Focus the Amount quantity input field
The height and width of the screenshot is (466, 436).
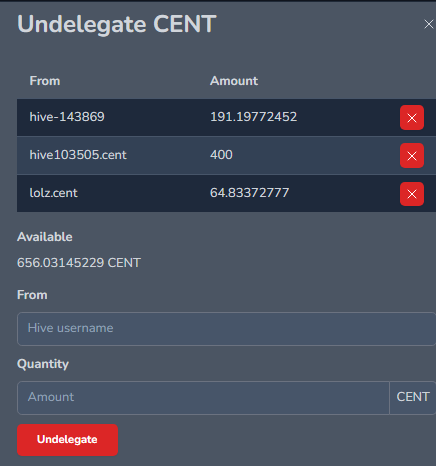pos(203,398)
